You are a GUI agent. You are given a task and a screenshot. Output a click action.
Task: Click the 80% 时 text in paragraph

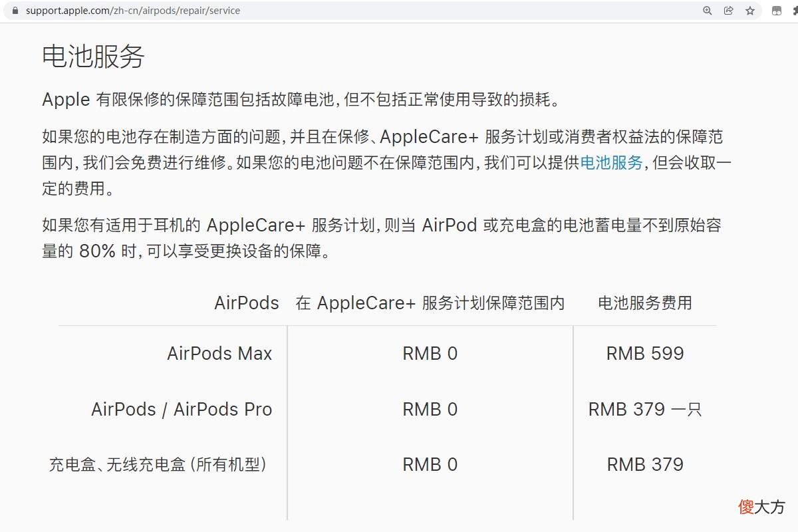107,251
